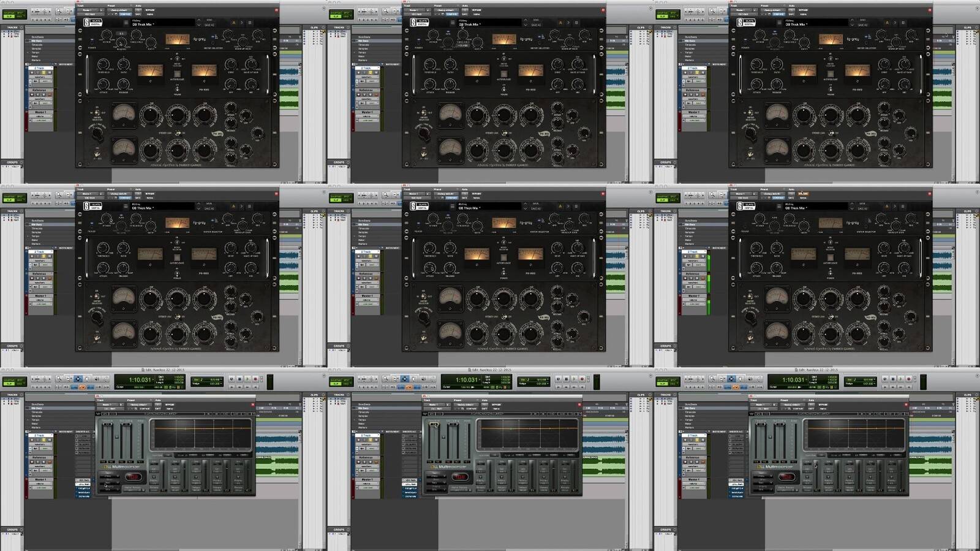This screenshot has width=980, height=551.
Task: Click Grid edit mode button in bottom-center frame
Action: 346,384
